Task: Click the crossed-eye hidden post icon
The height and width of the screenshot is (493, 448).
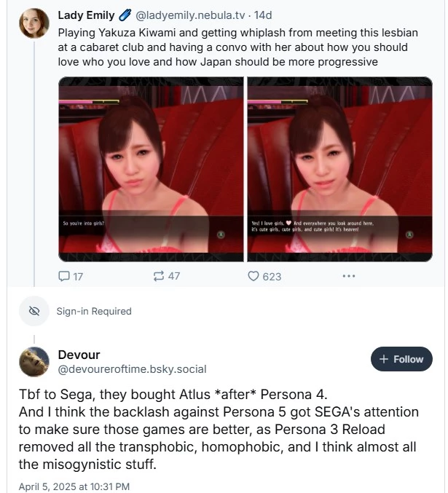Action: [x=34, y=311]
